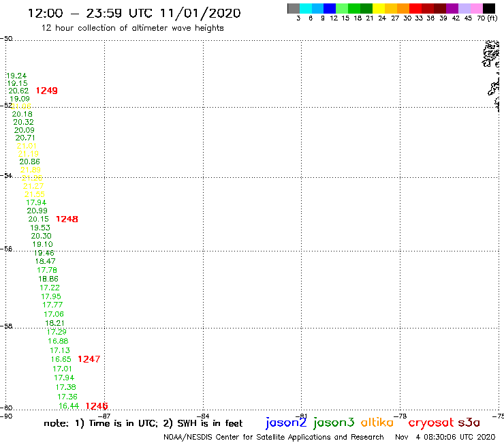The width and height of the screenshot is (504, 443).
Task: Select the 17.22 wave height value
Action: 50,288
